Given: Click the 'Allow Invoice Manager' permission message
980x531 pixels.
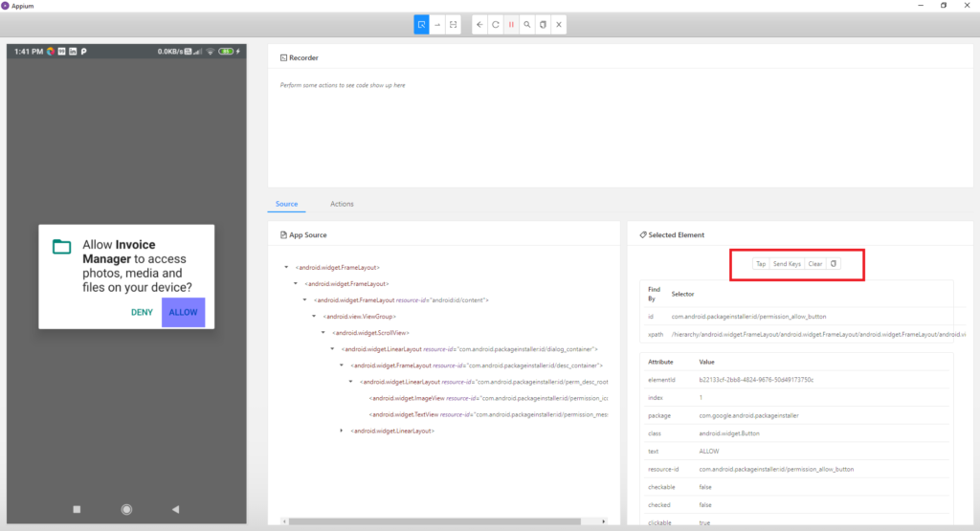Looking at the screenshot, I should click(x=138, y=266).
